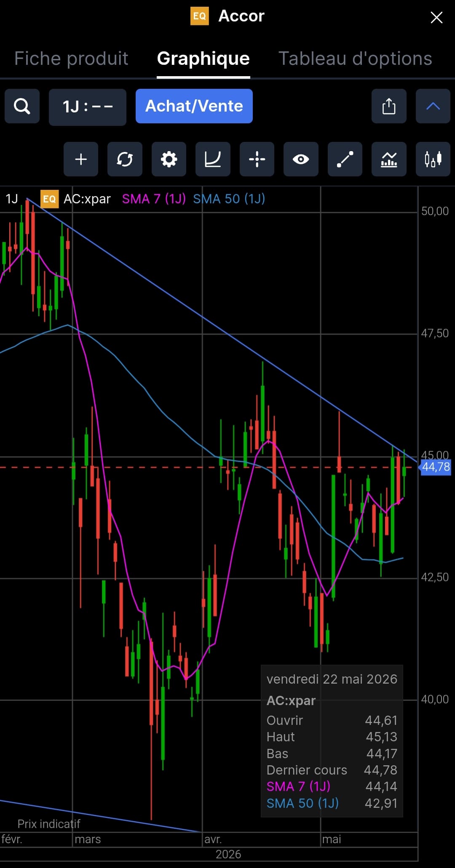Select the SMA 50 (1J) legend label
Image resolution: width=455 pixels, height=868 pixels.
[x=229, y=199]
